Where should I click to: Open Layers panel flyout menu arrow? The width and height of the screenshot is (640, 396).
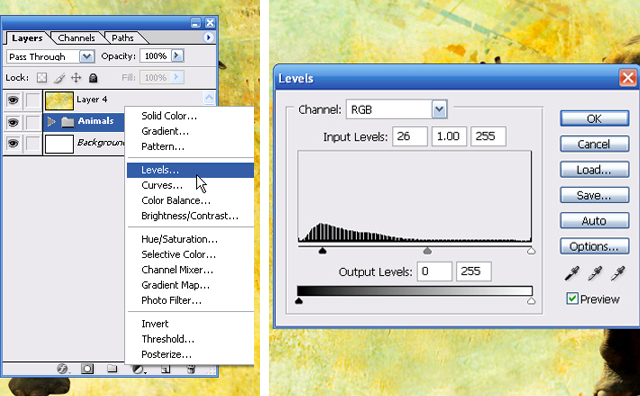[208, 38]
